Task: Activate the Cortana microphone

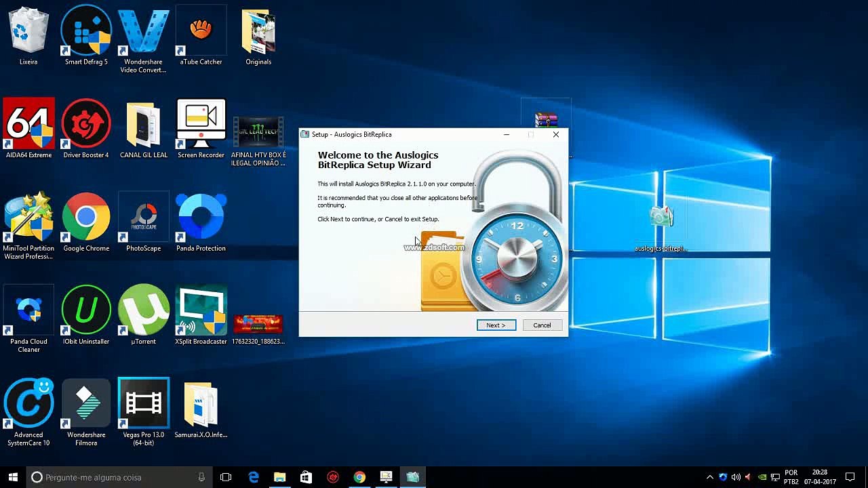Action: 201,477
